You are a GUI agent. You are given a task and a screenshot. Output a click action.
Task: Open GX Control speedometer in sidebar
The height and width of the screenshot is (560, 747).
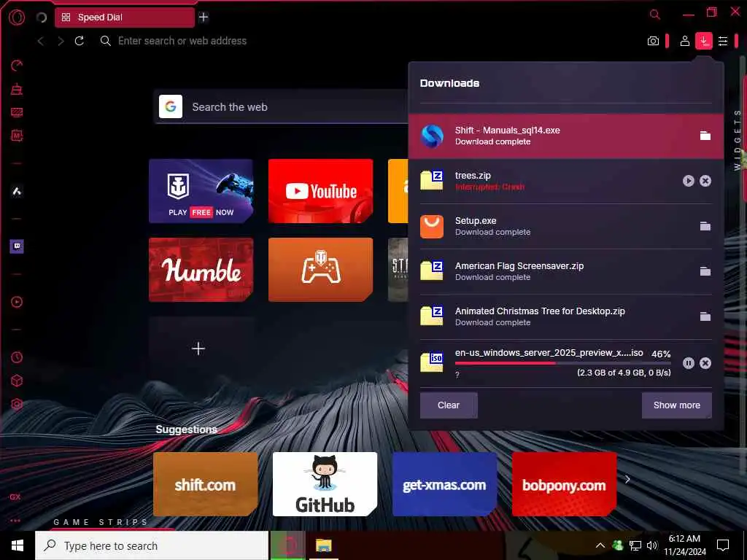point(17,65)
